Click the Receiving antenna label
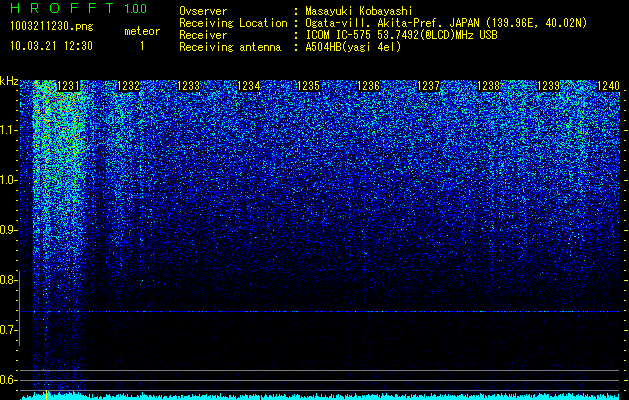 [230, 47]
